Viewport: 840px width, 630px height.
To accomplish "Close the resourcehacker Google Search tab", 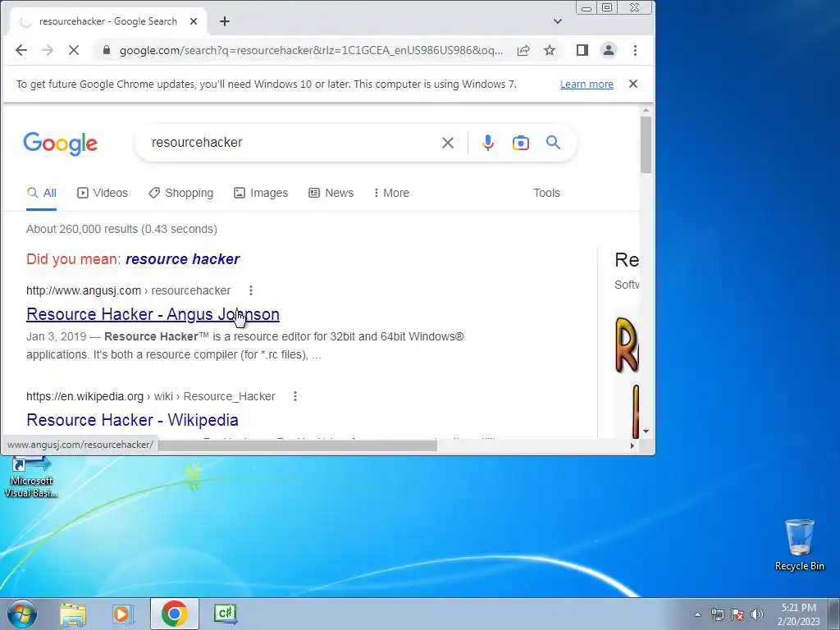I will point(194,21).
